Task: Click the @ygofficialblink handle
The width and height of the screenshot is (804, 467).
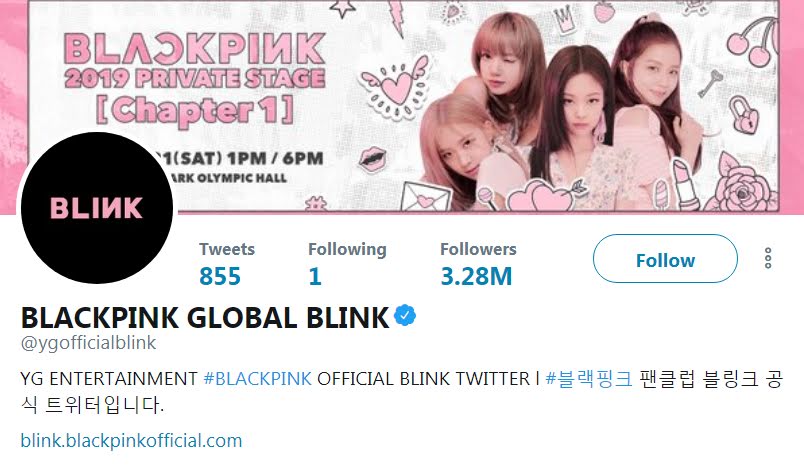Action: point(88,342)
